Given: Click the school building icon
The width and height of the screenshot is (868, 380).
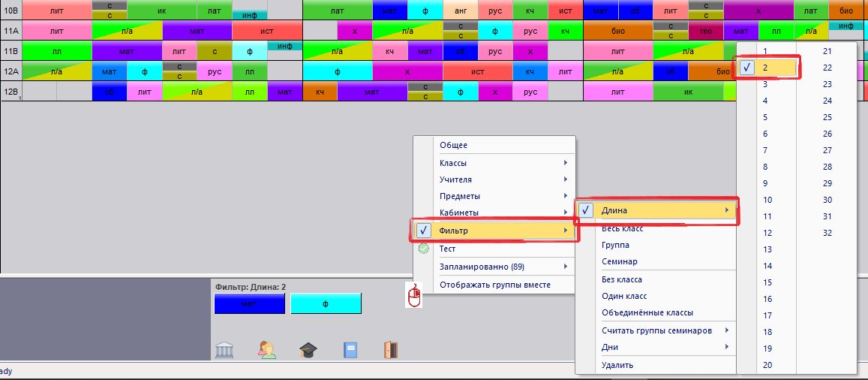Looking at the screenshot, I should pos(224,349).
